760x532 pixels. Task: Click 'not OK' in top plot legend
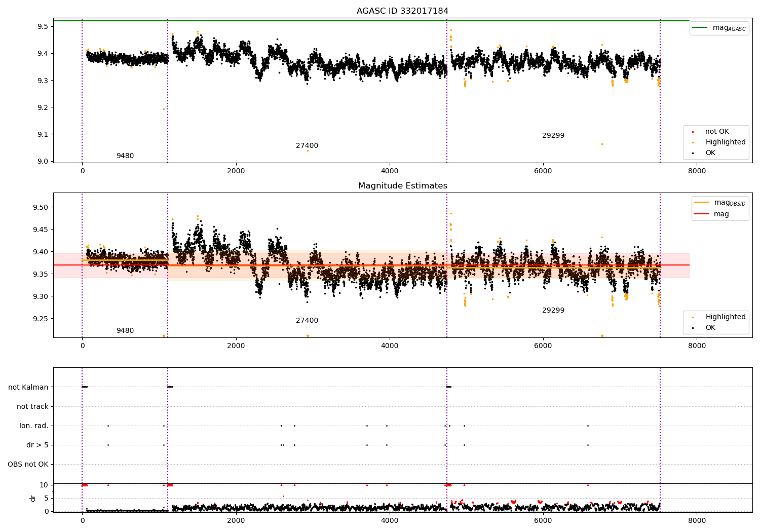coord(717,132)
